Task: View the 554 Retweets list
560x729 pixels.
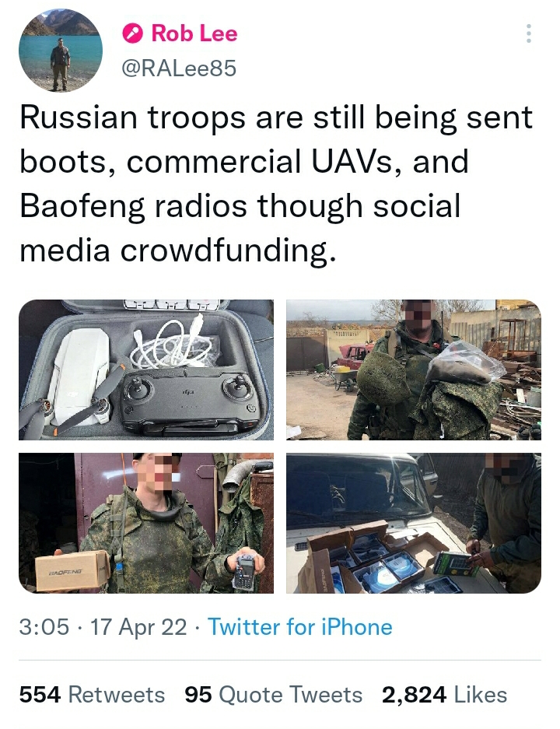Action: 92,695
